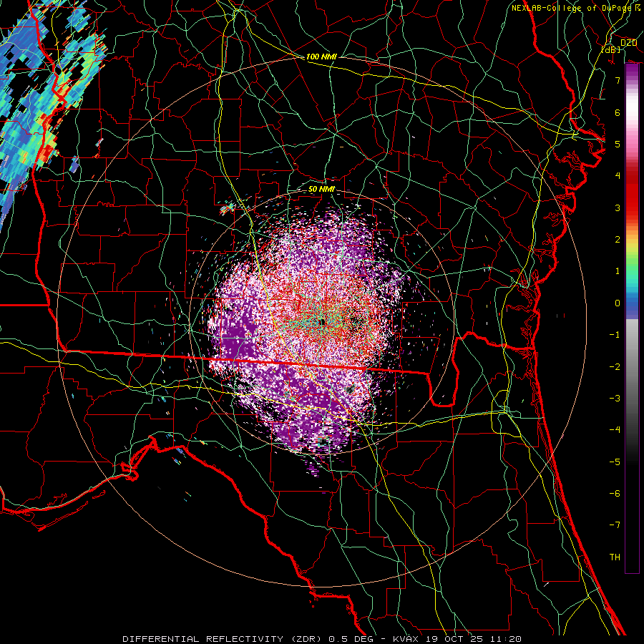Click the [dB] unit label
The image size is (644, 644).
pos(611,49)
